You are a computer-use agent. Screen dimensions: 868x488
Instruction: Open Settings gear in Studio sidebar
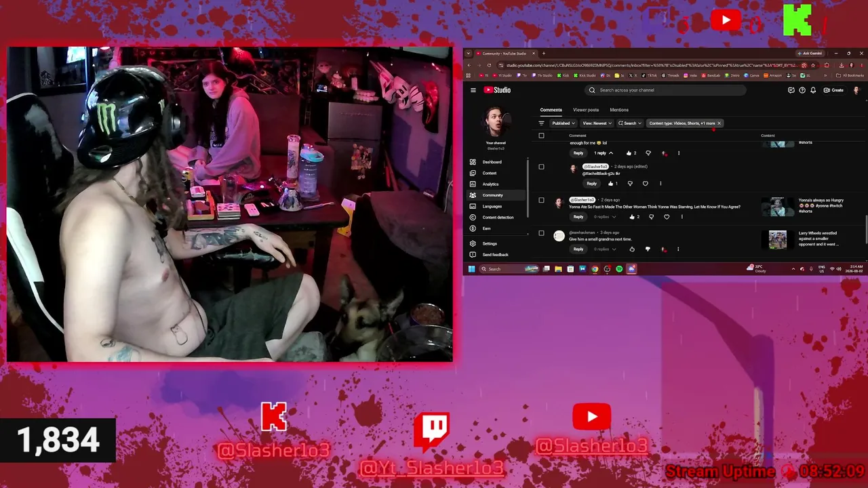pyautogui.click(x=473, y=243)
